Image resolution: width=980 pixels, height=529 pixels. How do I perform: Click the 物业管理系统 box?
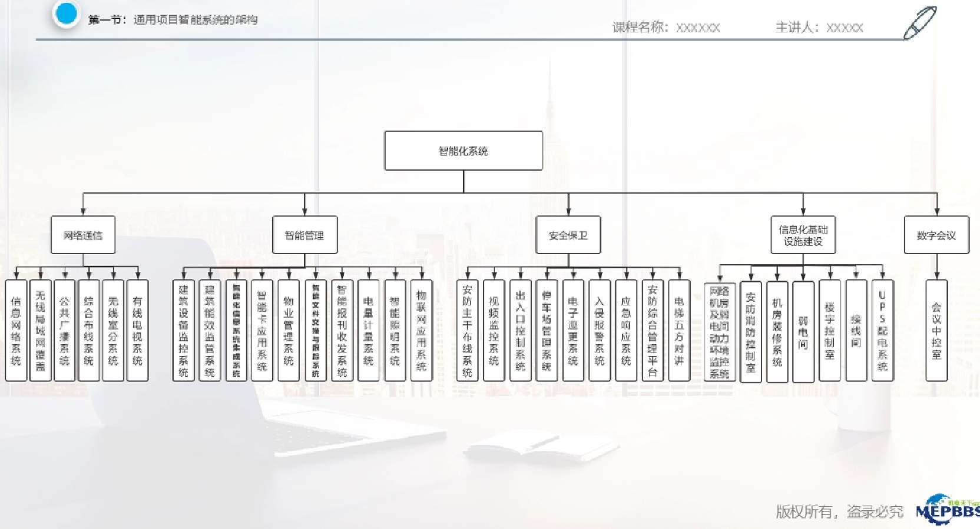pyautogui.click(x=289, y=330)
